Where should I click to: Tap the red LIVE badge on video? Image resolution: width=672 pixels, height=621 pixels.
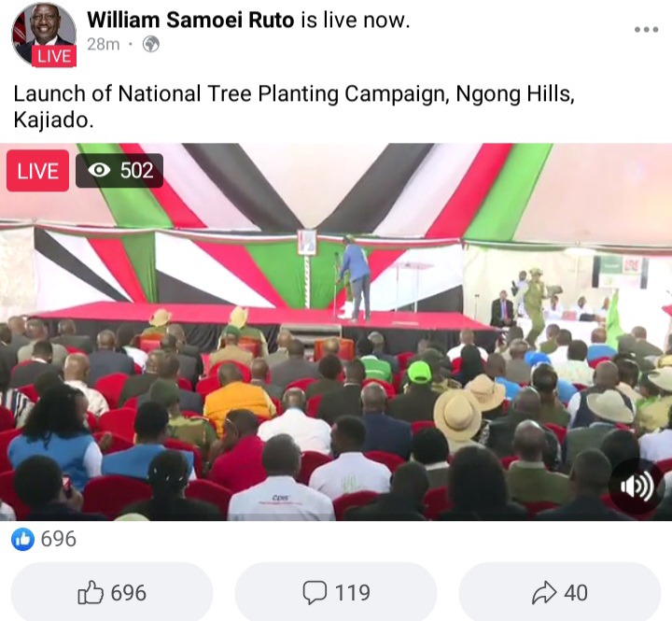[37, 171]
